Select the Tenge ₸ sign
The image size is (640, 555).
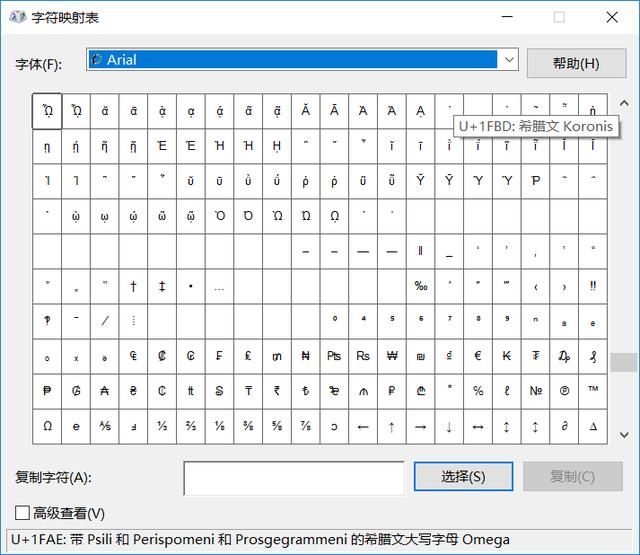tap(248, 391)
